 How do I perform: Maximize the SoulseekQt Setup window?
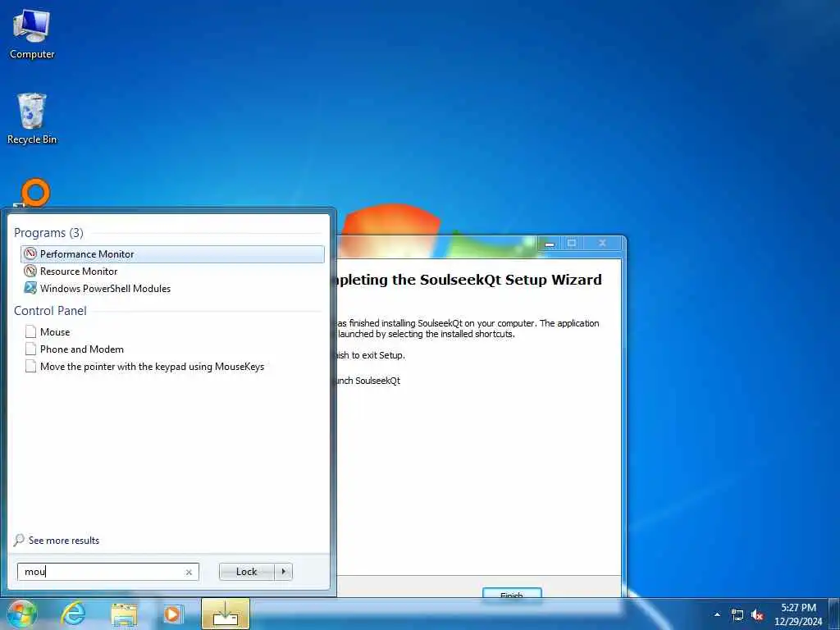[x=572, y=244]
